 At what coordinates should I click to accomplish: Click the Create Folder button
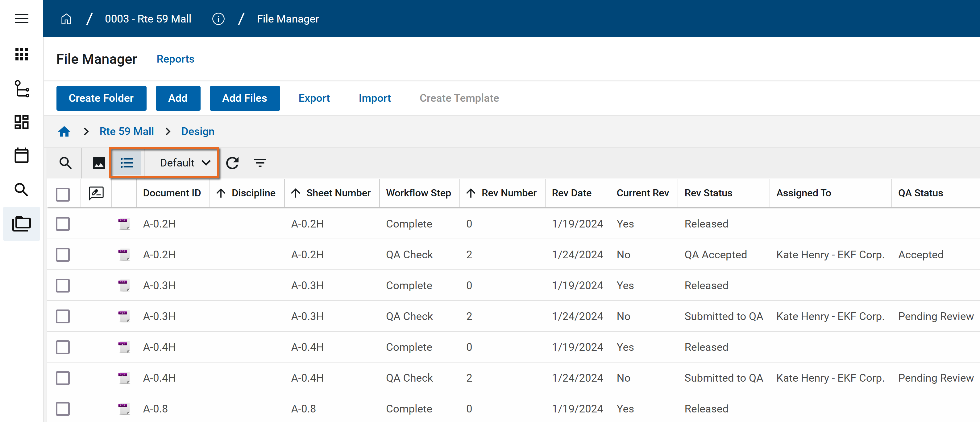(101, 98)
